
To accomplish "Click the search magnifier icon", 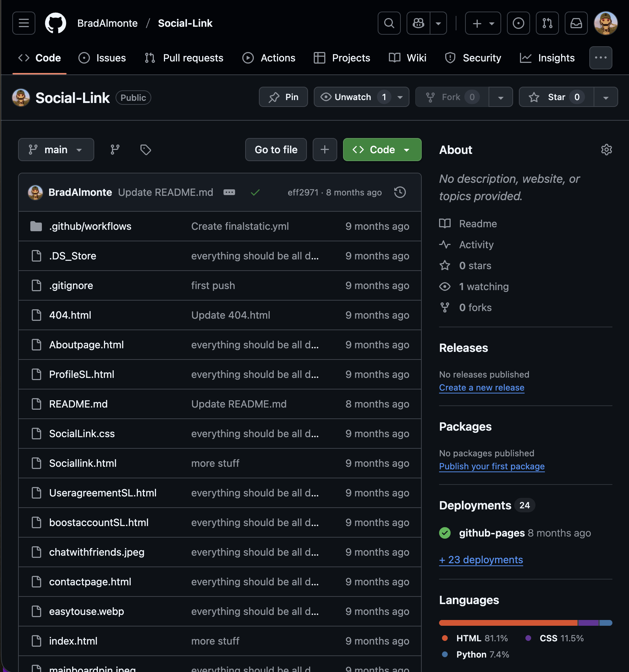I will pos(389,23).
